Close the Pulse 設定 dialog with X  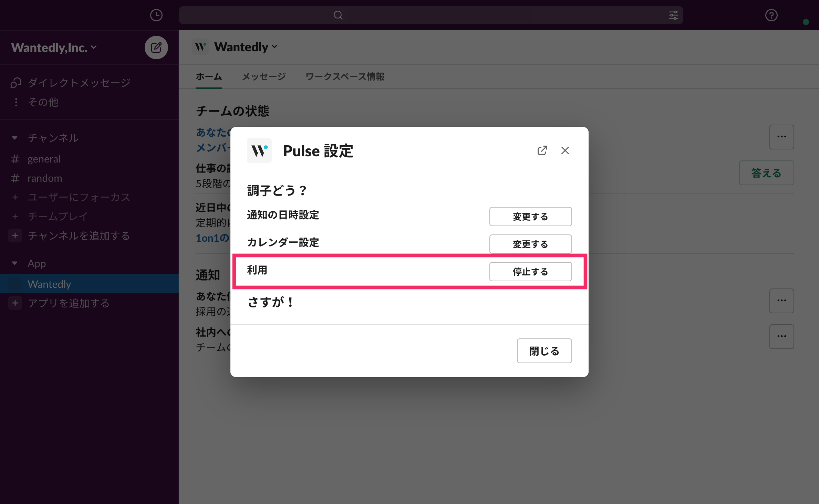tap(565, 150)
